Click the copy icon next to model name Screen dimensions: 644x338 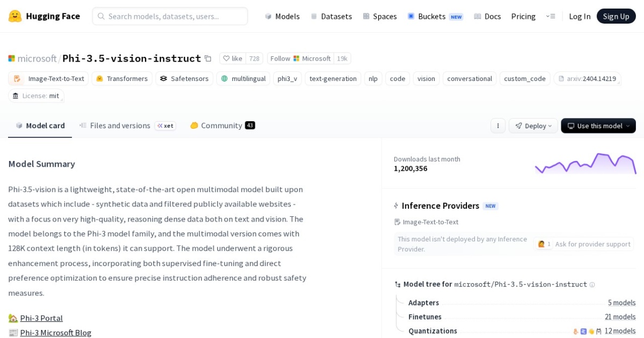coord(208,58)
